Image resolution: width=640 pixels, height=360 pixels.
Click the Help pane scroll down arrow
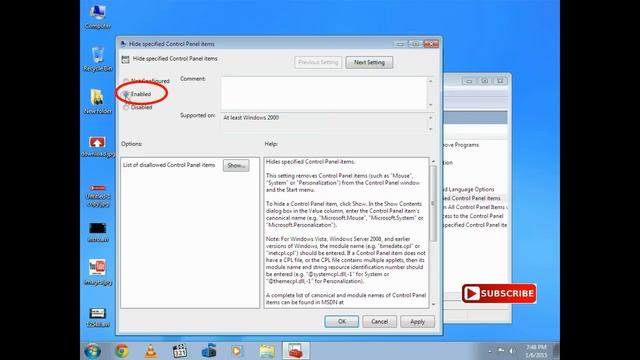pyautogui.click(x=433, y=304)
